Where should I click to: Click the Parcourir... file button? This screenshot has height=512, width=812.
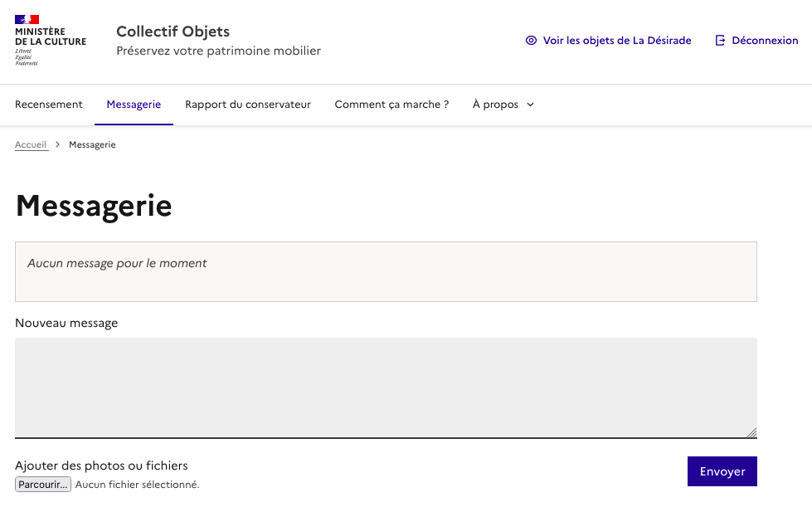pos(43,484)
